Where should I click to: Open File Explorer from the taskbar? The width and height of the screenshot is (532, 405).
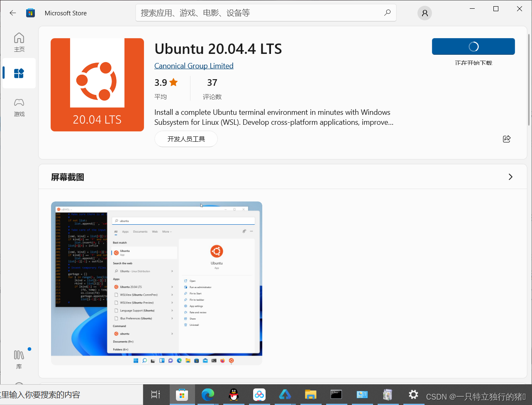pos(310,395)
